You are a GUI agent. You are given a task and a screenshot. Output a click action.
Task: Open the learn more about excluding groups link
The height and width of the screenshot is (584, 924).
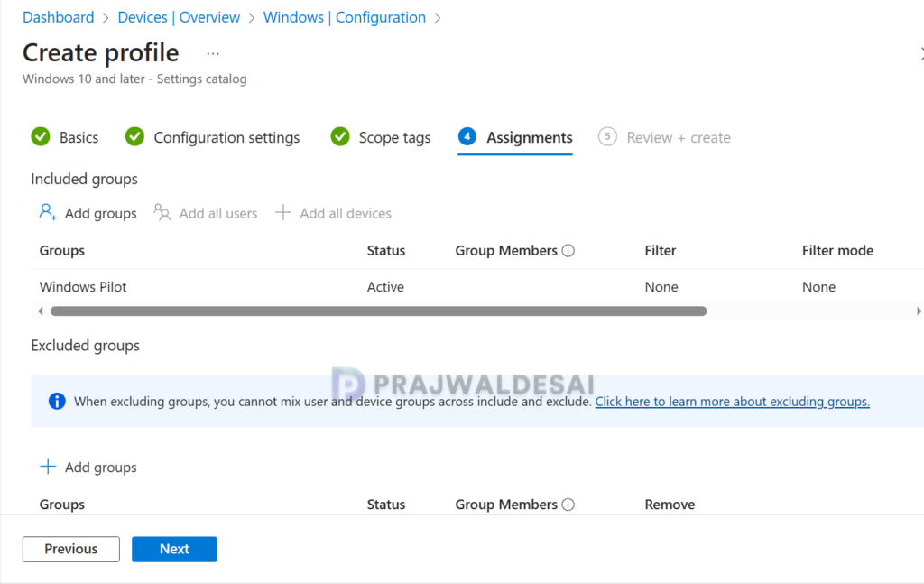click(732, 402)
